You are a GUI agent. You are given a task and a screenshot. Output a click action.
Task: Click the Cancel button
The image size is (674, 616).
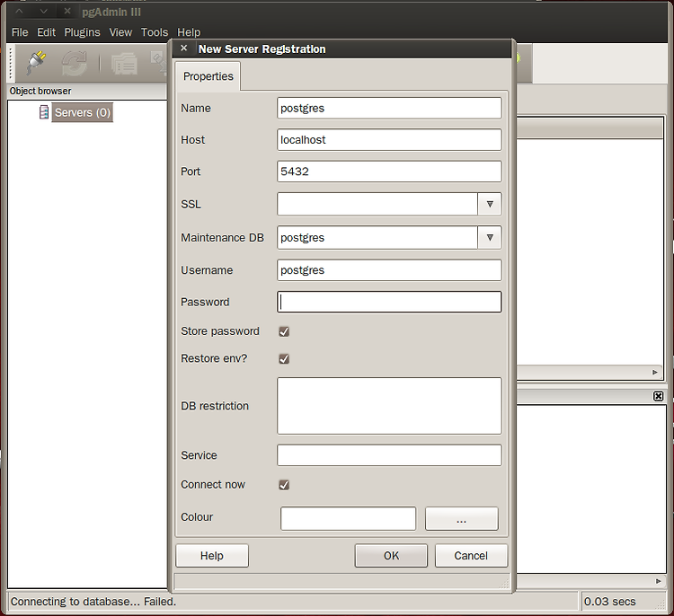point(471,556)
